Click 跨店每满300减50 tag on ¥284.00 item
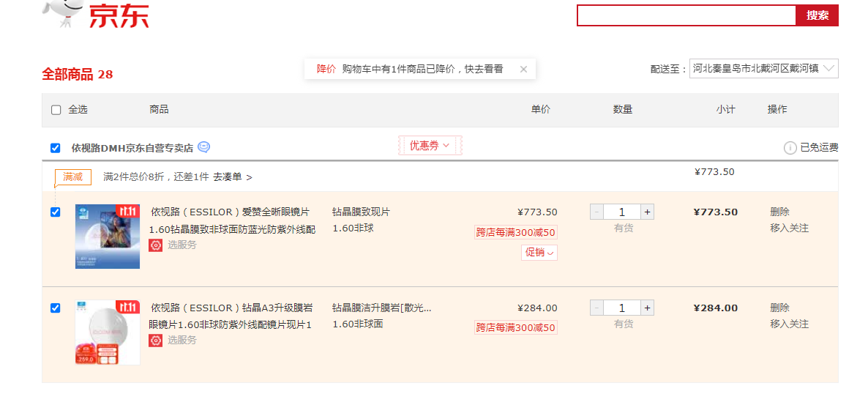 point(515,327)
